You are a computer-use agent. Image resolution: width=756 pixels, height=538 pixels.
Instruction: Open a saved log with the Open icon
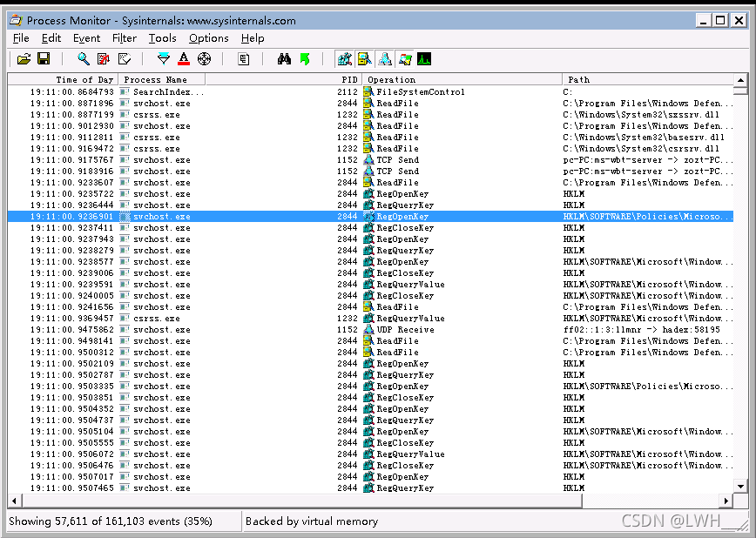[x=24, y=59]
